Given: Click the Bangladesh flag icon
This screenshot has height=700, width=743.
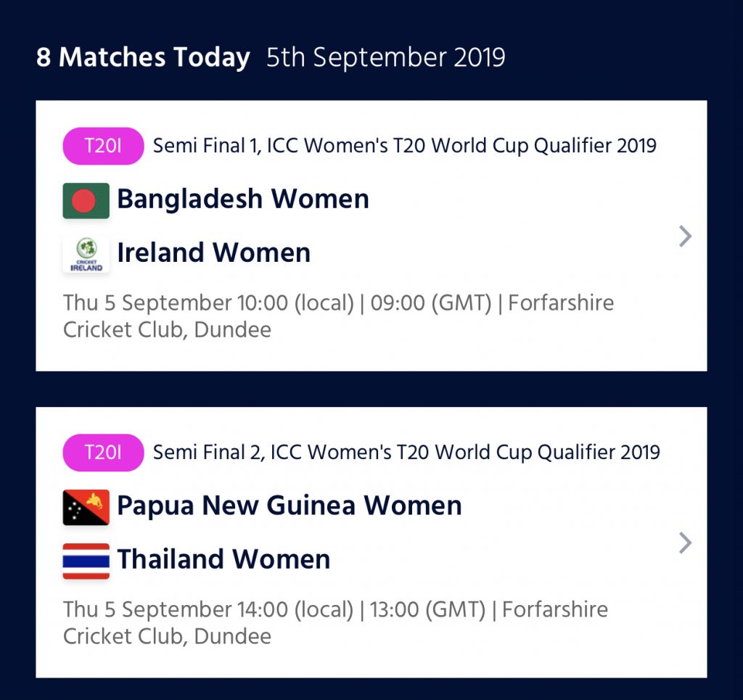Looking at the screenshot, I should pyautogui.click(x=86, y=200).
